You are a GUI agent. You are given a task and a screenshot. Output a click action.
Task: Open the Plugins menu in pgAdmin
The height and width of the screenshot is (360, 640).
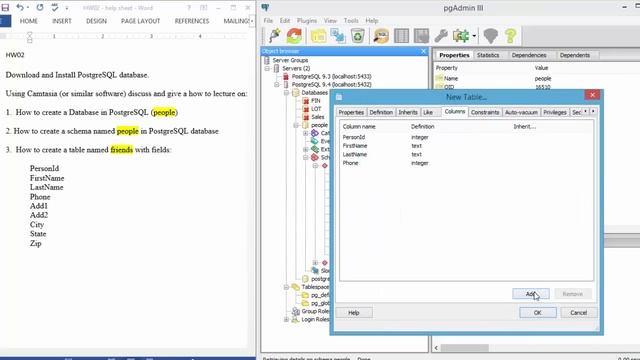pyautogui.click(x=307, y=20)
